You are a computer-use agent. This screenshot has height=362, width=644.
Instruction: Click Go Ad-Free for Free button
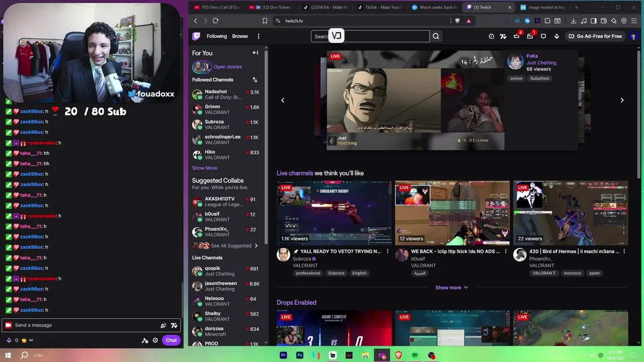click(595, 36)
